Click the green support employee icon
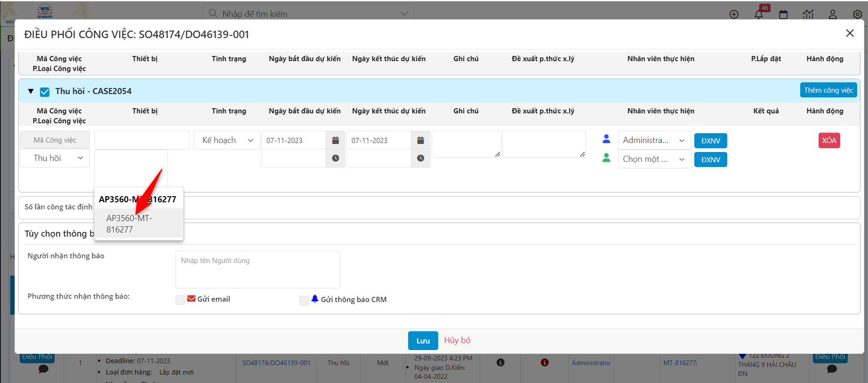The width and height of the screenshot is (868, 383). pyautogui.click(x=606, y=158)
